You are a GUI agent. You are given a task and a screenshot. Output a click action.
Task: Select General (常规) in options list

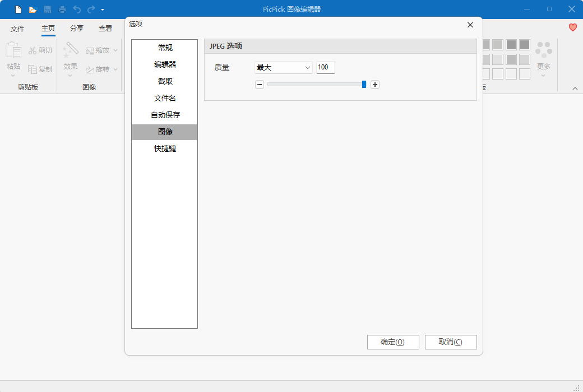165,48
